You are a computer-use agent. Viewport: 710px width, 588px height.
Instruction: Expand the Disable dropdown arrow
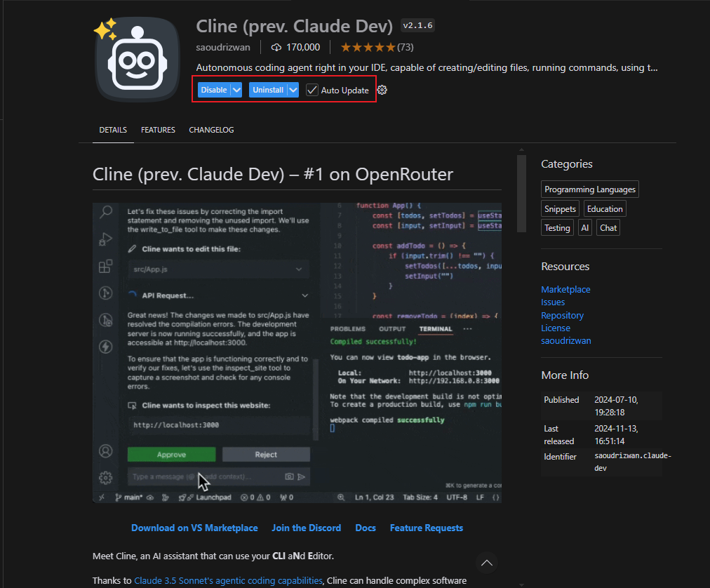point(236,90)
